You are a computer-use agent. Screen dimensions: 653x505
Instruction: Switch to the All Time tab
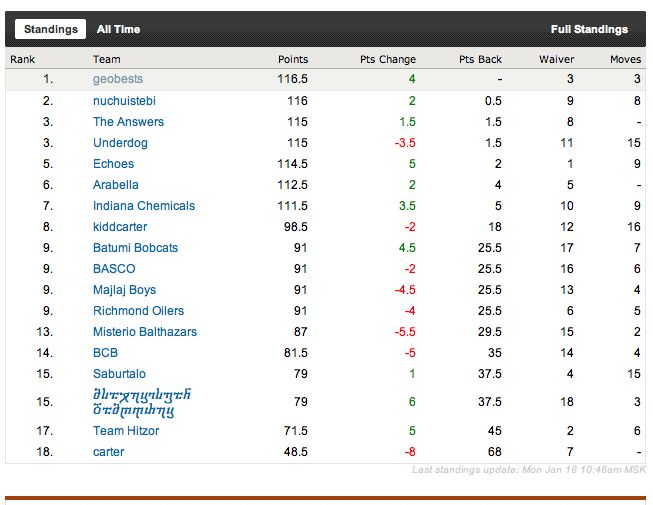point(119,29)
